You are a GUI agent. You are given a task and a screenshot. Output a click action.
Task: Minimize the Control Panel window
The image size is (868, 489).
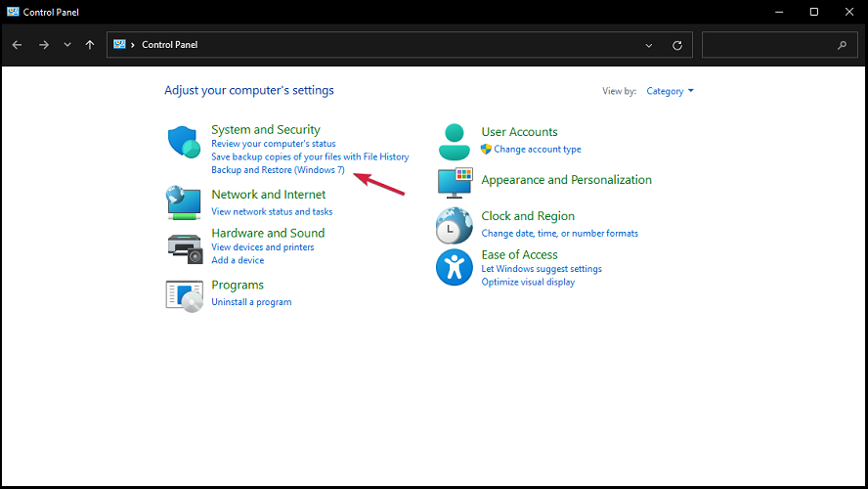(779, 12)
